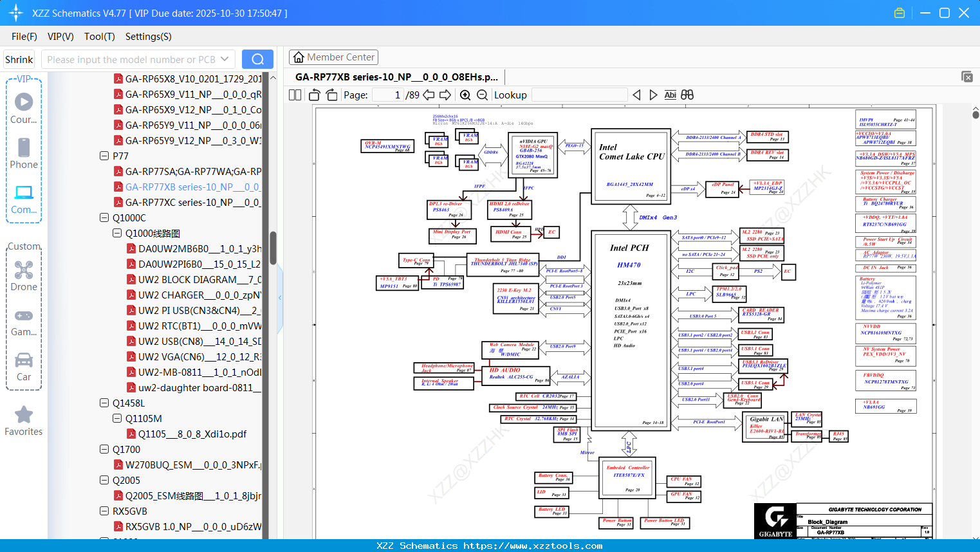Click the binoculars search icon
The height and width of the screenshot is (552, 980).
click(687, 95)
